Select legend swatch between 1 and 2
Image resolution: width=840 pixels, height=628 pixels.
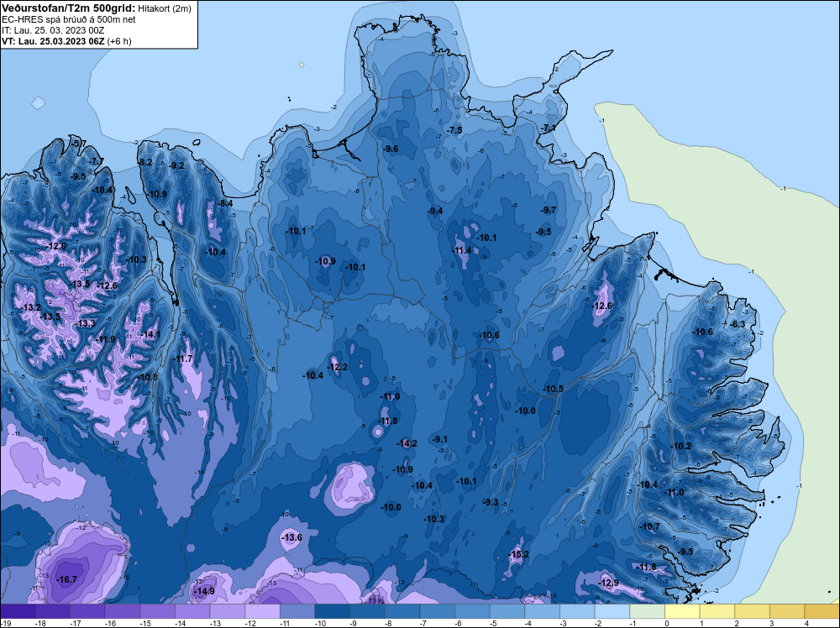(x=717, y=611)
